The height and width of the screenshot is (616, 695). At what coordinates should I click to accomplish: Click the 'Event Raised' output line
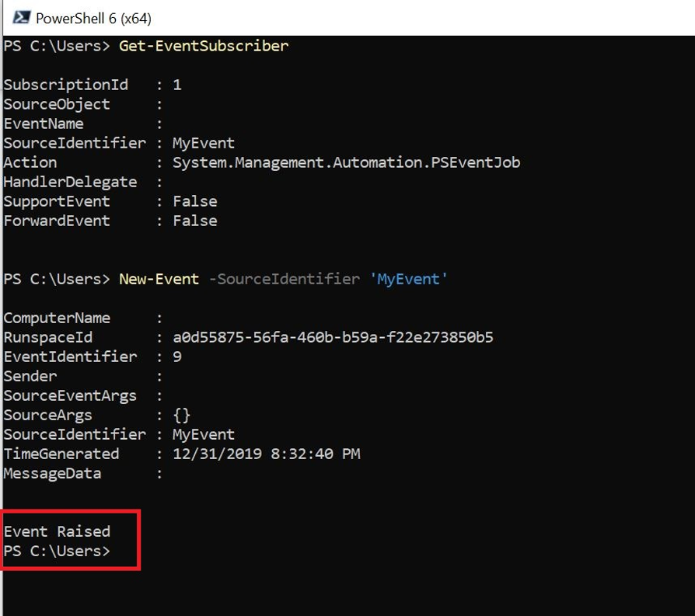[x=57, y=531]
